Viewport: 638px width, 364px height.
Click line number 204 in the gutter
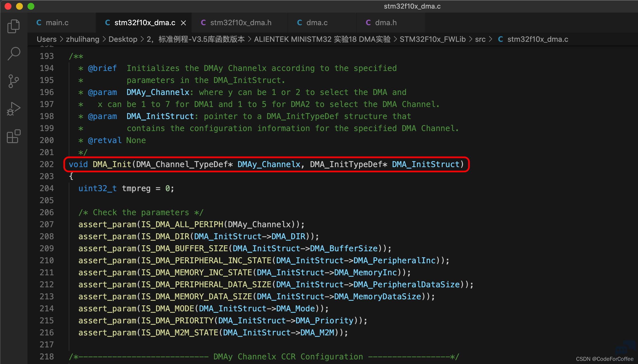[x=47, y=188]
